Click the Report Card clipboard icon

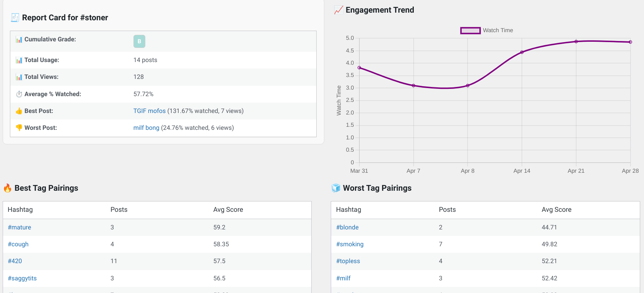coord(15,18)
